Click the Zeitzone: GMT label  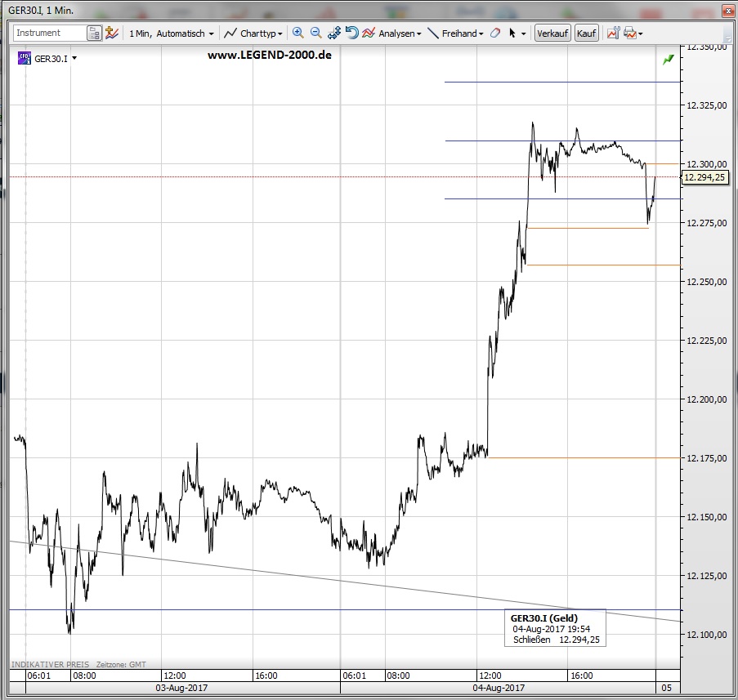click(121, 665)
